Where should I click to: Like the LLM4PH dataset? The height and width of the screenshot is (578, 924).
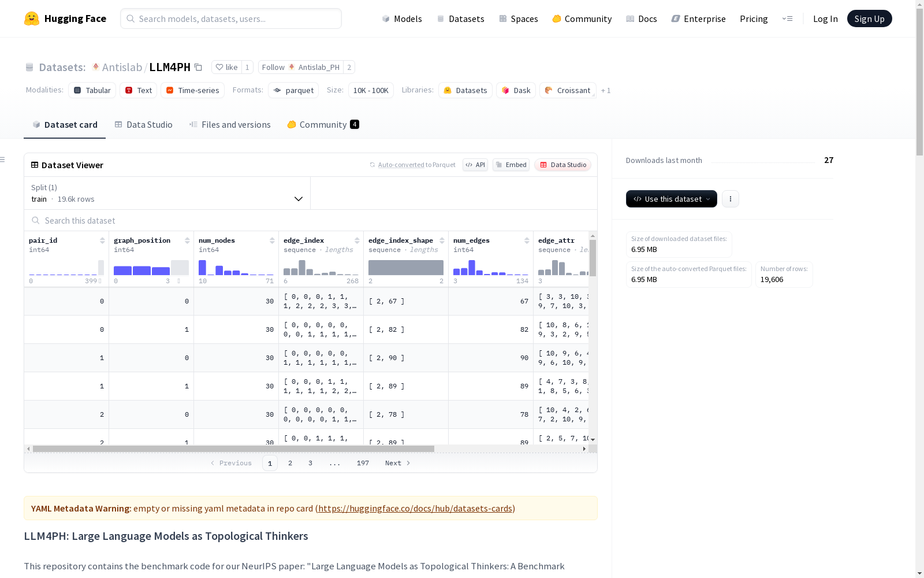coord(226,67)
